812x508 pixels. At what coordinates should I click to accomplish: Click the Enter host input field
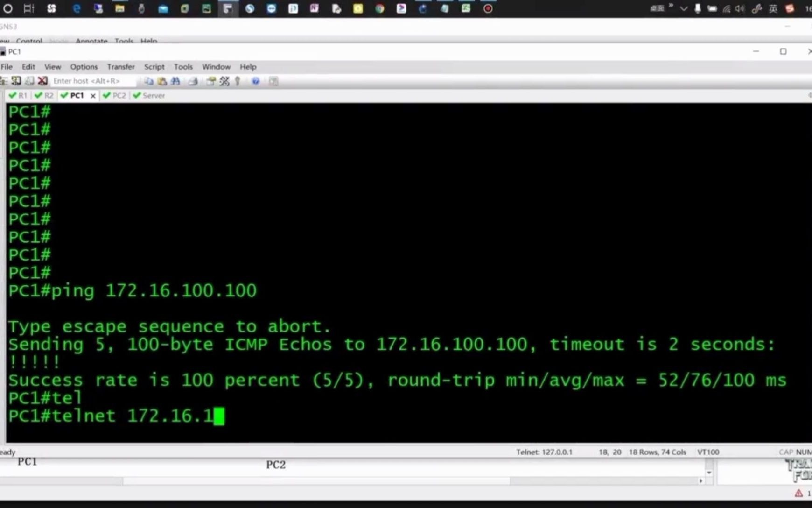[93, 81]
